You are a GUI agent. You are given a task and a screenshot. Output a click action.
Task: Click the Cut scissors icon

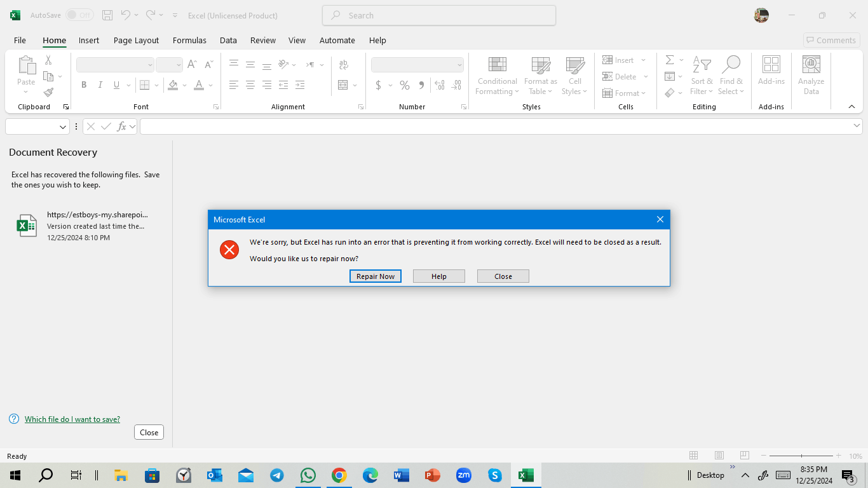click(x=48, y=60)
